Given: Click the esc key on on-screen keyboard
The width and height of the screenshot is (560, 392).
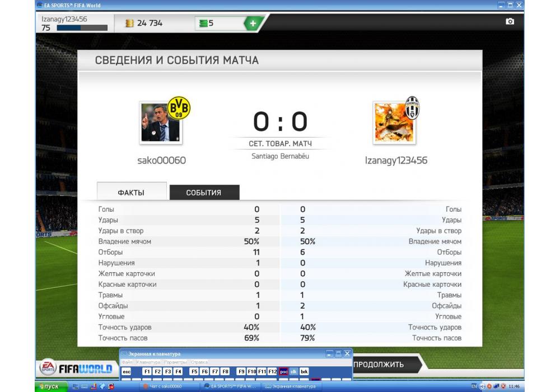Looking at the screenshot, I should [x=127, y=372].
